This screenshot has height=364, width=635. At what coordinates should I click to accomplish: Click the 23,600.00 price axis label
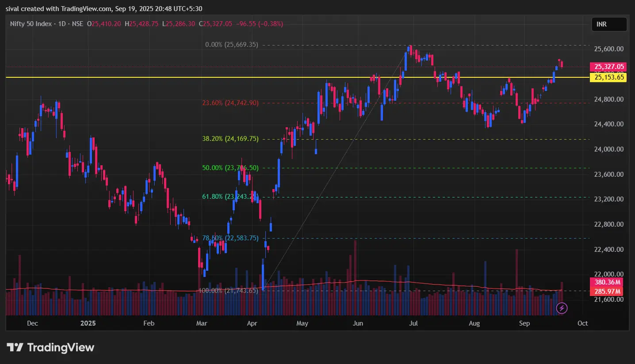point(609,174)
